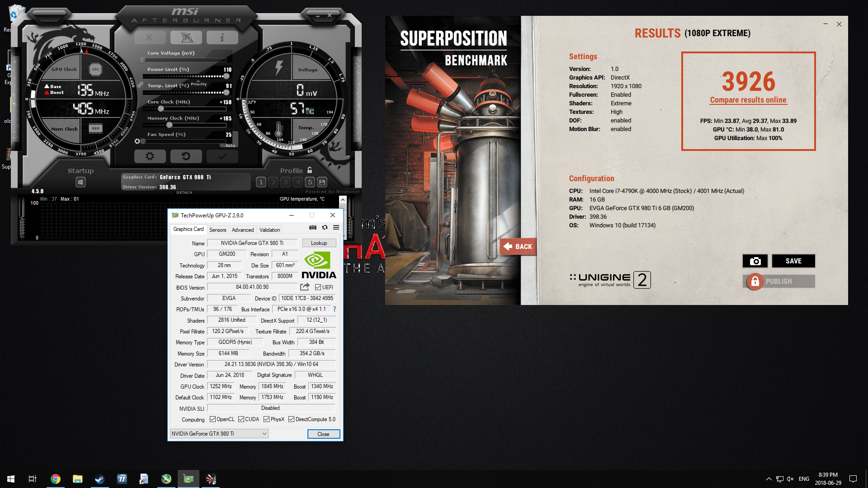The image size is (868, 488).
Task: Reset Afterburner settings to defaults
Action: pyautogui.click(x=186, y=156)
